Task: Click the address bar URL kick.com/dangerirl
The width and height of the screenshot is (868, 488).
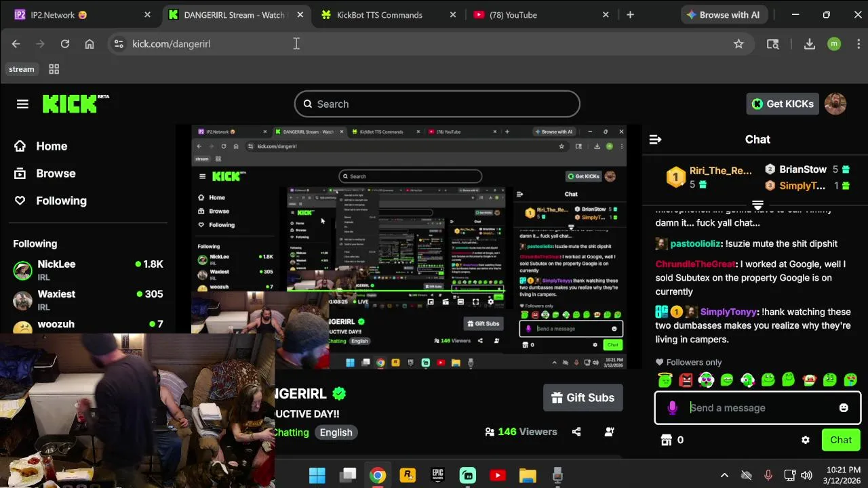Action: (x=172, y=43)
